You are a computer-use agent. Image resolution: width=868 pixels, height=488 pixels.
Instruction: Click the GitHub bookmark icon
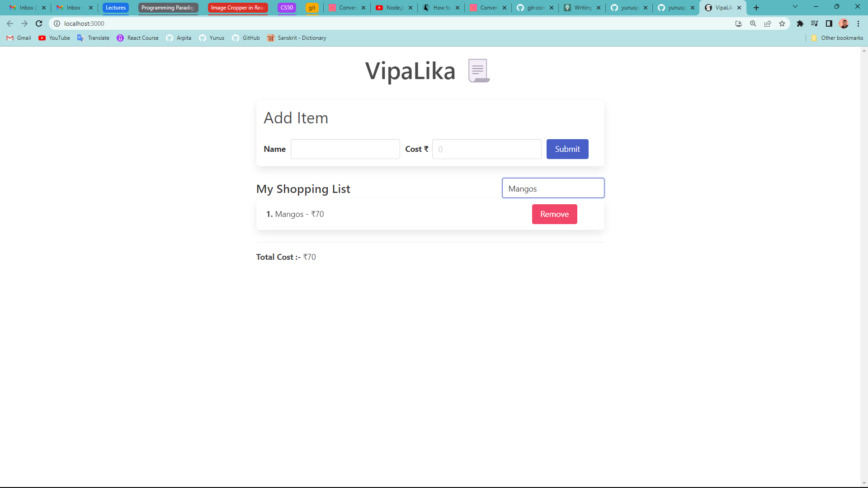[235, 38]
